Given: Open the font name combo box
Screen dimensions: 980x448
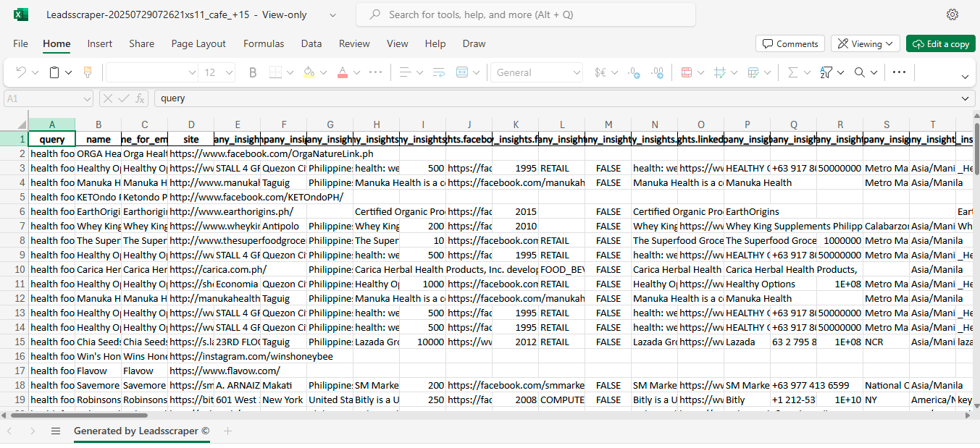Looking at the screenshot, I should [152, 72].
